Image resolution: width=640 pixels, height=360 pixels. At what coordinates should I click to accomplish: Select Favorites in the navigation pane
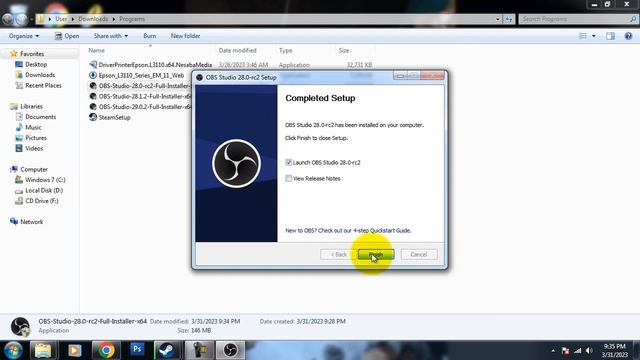[32, 54]
